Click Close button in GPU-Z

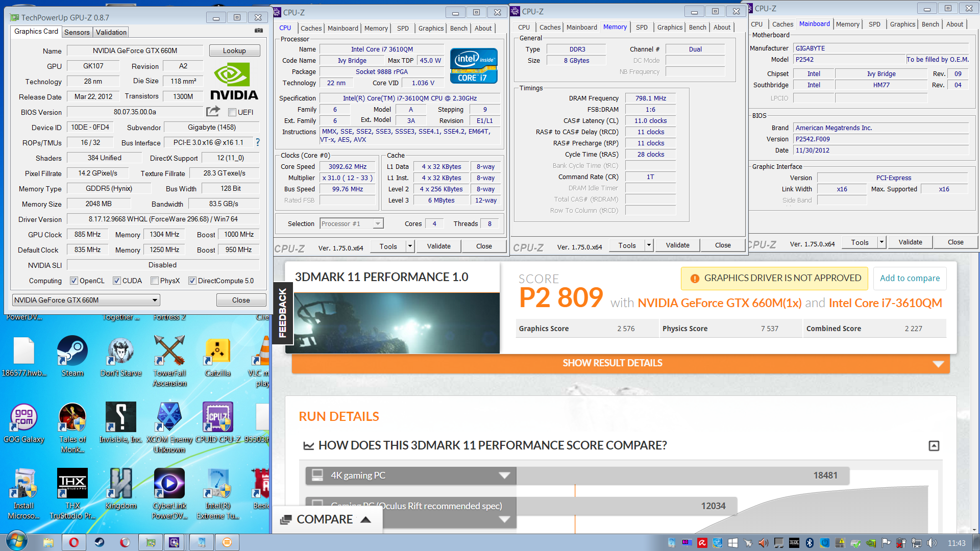coord(241,300)
